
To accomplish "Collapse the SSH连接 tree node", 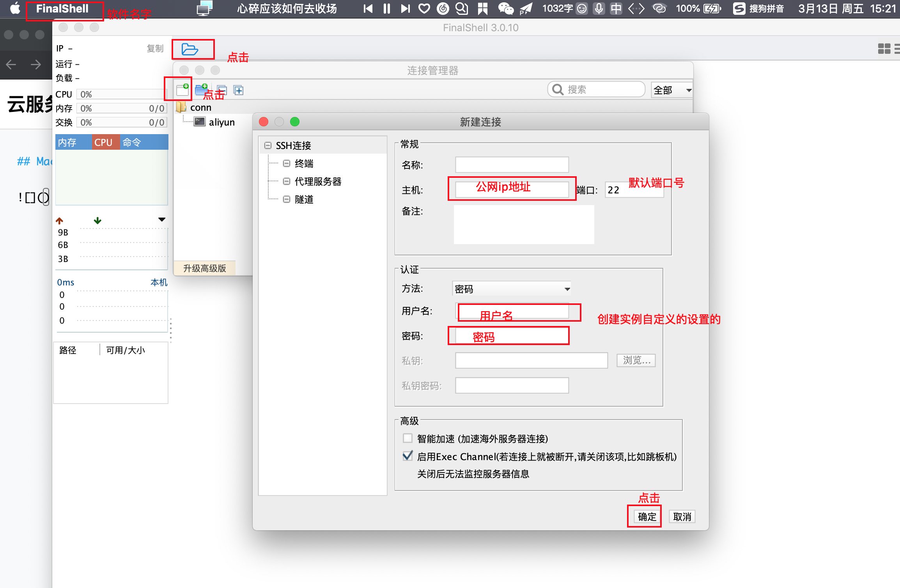I will pyautogui.click(x=268, y=145).
